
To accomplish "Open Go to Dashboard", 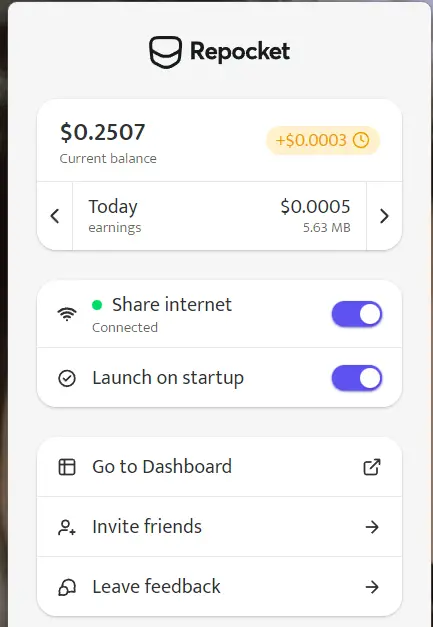I will [219, 467].
